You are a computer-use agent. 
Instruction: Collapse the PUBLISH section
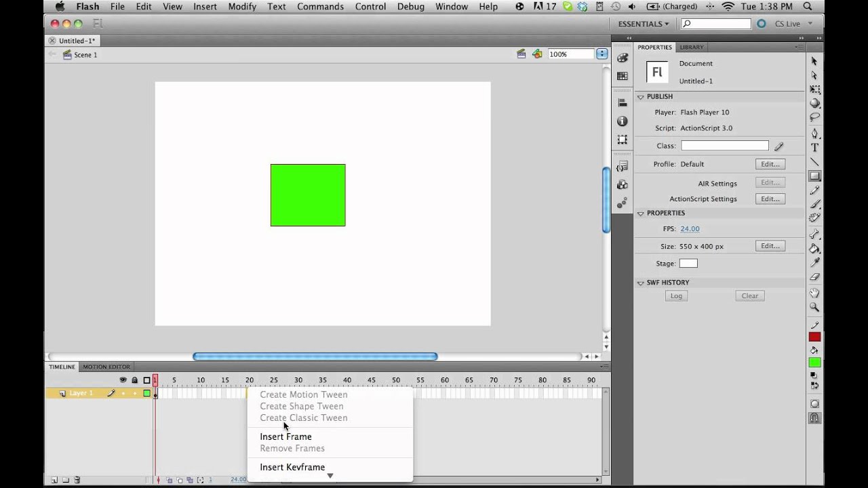640,97
